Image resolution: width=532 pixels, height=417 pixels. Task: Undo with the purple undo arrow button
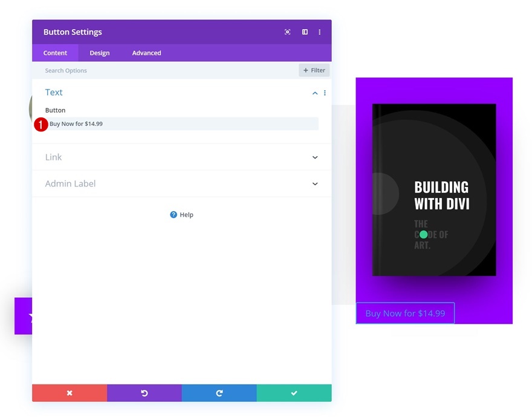point(144,393)
